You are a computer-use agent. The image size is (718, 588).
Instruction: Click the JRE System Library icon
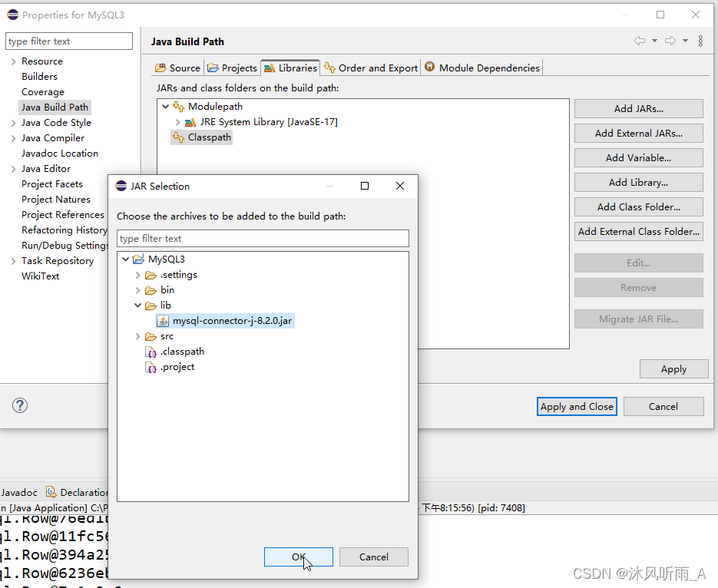[x=190, y=122]
